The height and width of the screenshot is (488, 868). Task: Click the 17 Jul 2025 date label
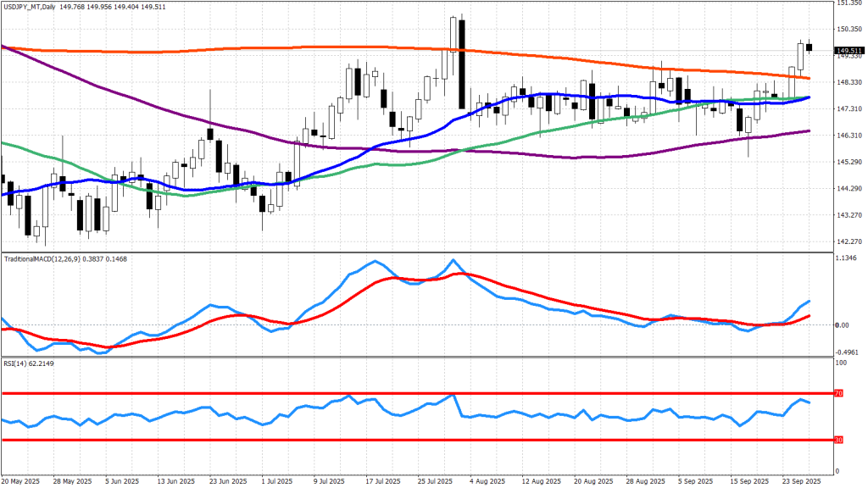pyautogui.click(x=380, y=480)
